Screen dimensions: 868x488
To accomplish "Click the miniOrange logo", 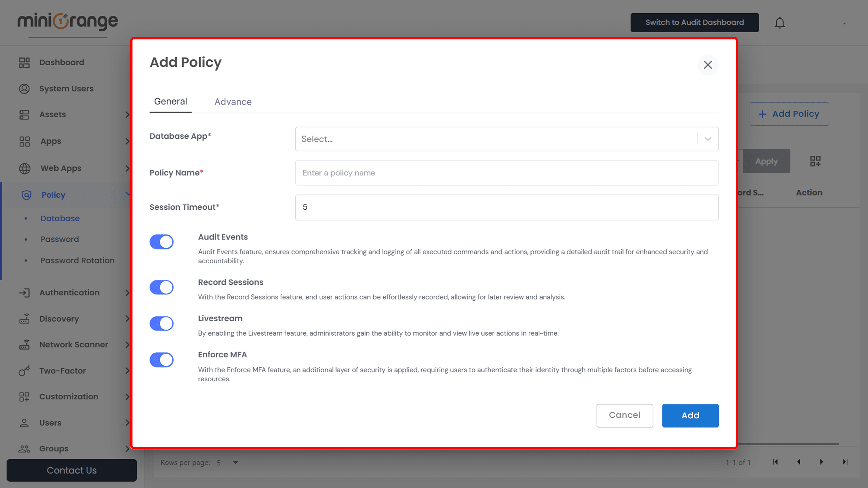I will pyautogui.click(x=68, y=22).
